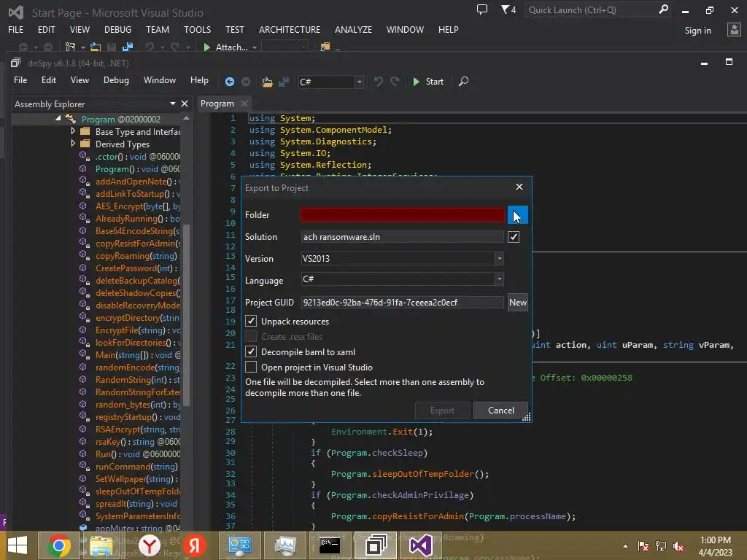Screen dimensions: 747x560
Task: Click the muted speaker tray icon
Action: pyautogui.click(x=678, y=546)
